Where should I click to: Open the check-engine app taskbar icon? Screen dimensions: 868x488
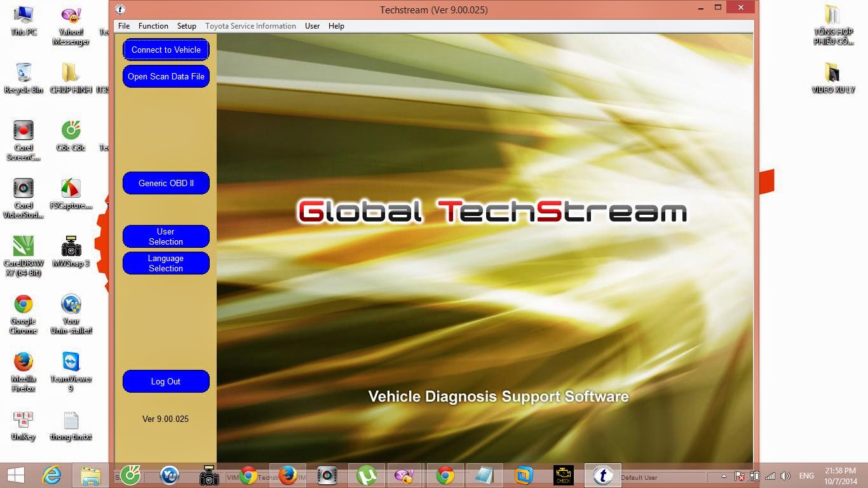click(563, 475)
